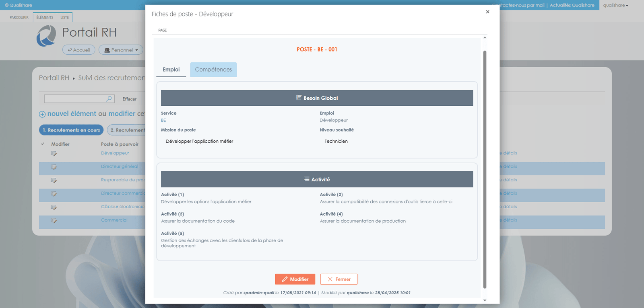Open the BE service link
The height and width of the screenshot is (308, 644).
pyautogui.click(x=163, y=120)
